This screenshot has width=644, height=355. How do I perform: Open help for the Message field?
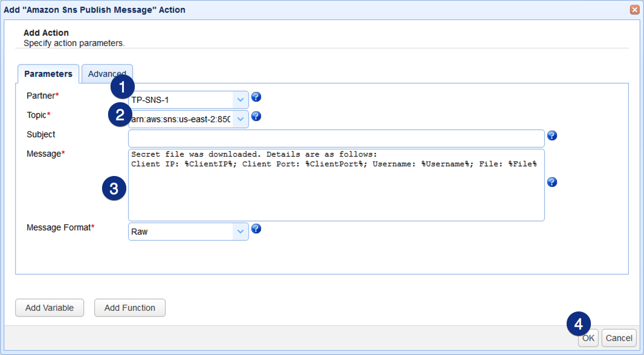click(x=552, y=181)
